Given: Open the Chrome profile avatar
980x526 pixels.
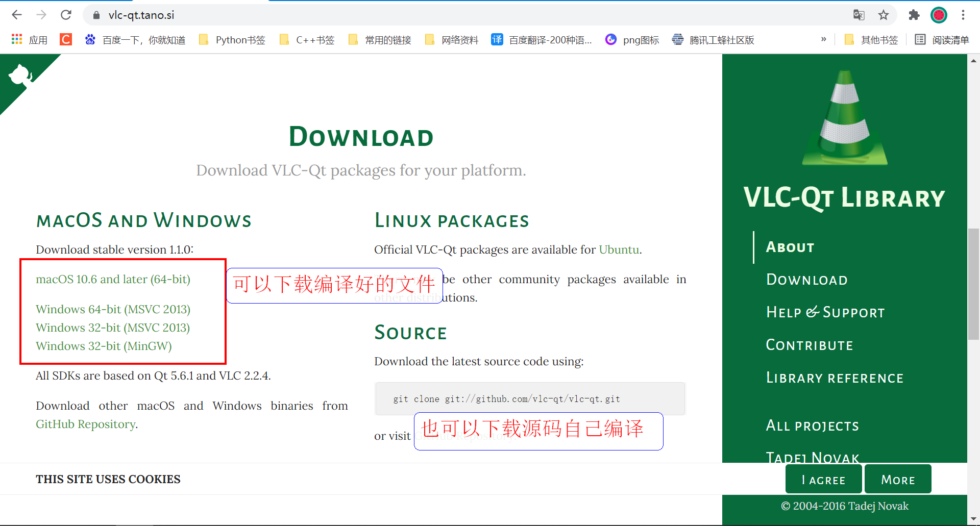Looking at the screenshot, I should [x=939, y=15].
